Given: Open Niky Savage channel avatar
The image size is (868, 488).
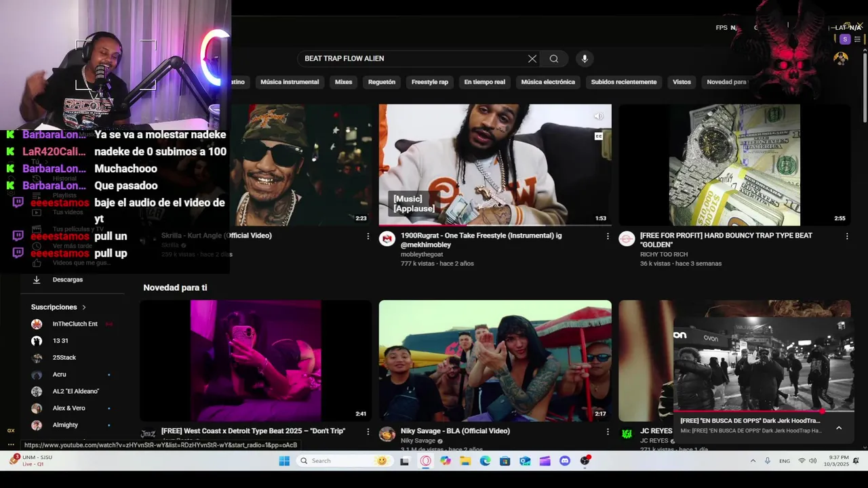Looking at the screenshot, I should [x=387, y=434].
